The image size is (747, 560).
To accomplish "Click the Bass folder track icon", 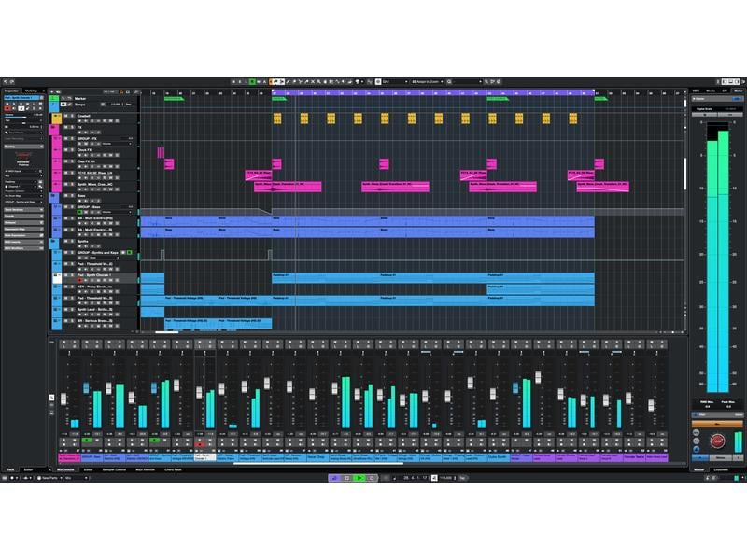I will point(54,196).
